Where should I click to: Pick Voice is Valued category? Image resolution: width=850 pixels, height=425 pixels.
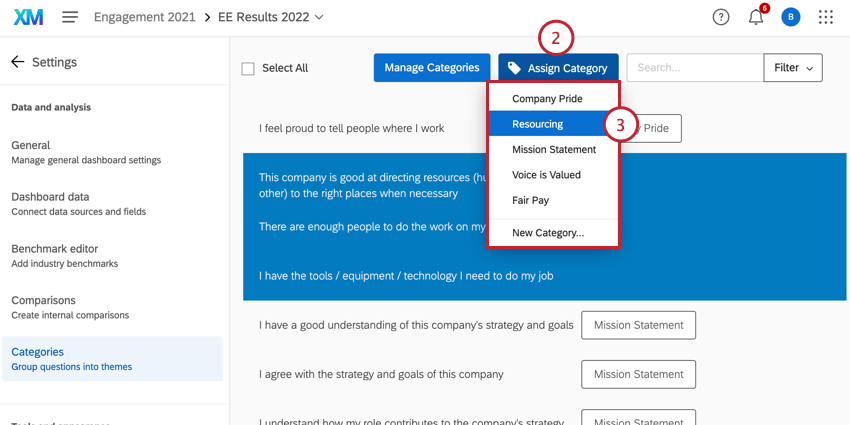[546, 175]
